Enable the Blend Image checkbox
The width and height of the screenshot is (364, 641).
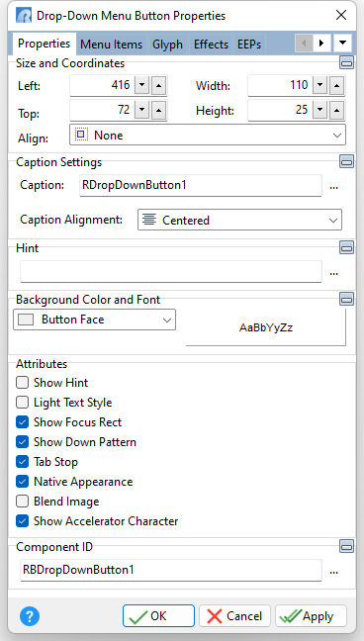tap(22, 502)
